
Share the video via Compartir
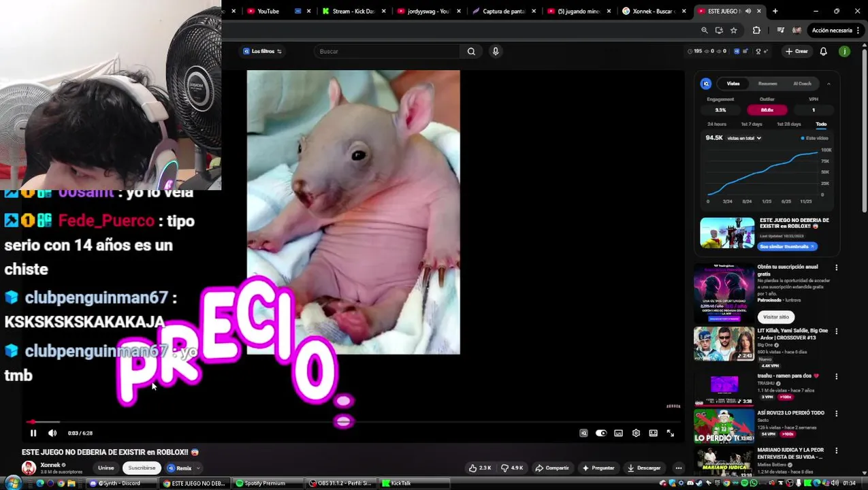(x=551, y=468)
